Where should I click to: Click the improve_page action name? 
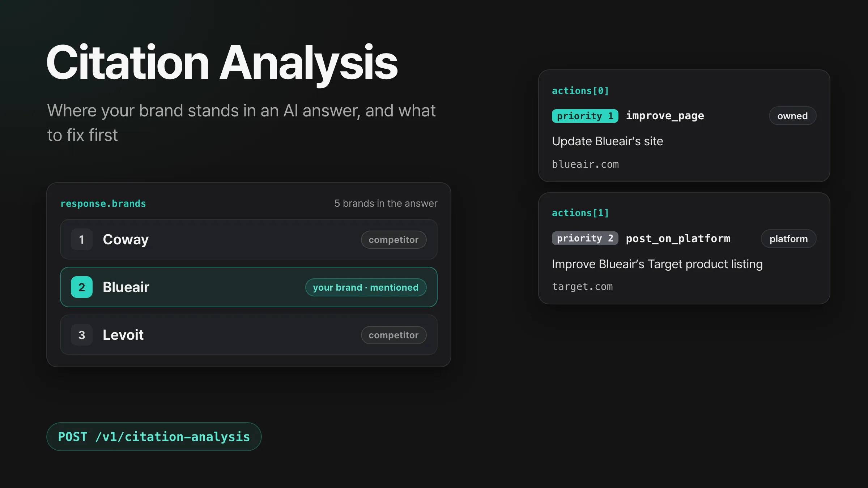pos(665,116)
